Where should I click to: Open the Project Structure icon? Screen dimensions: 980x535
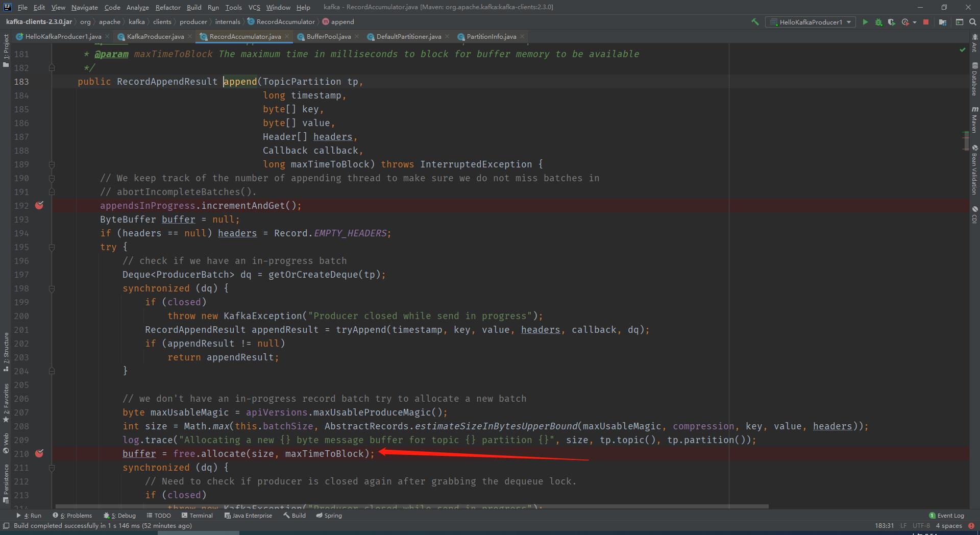click(943, 22)
